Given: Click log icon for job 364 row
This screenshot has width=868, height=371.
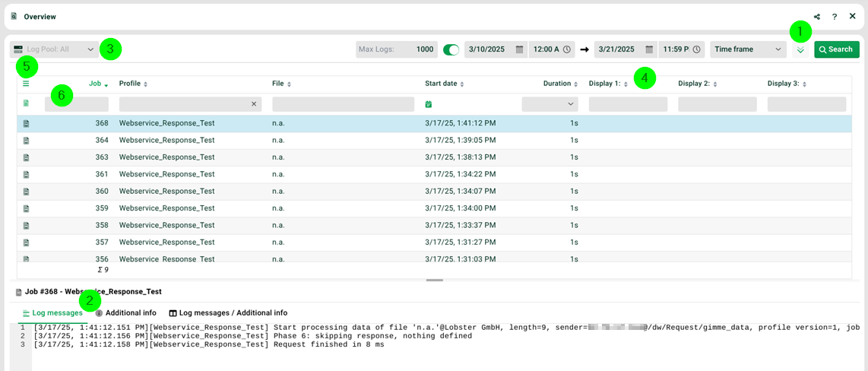Looking at the screenshot, I should click(x=26, y=140).
